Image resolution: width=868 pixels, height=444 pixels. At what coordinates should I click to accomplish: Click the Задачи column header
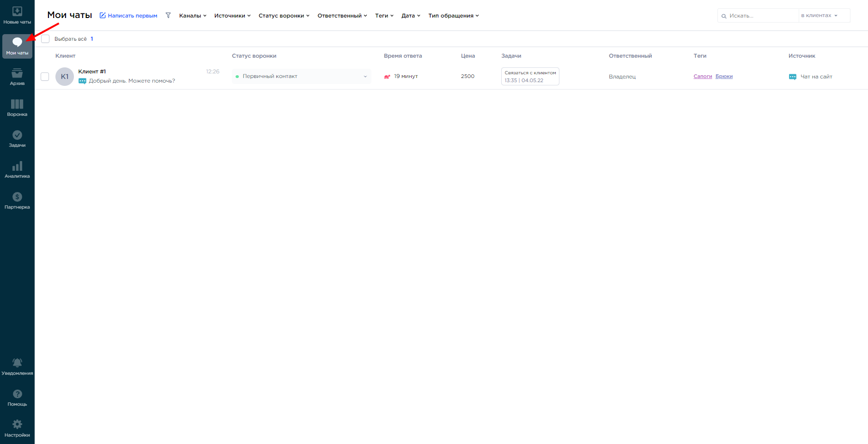[x=511, y=56]
